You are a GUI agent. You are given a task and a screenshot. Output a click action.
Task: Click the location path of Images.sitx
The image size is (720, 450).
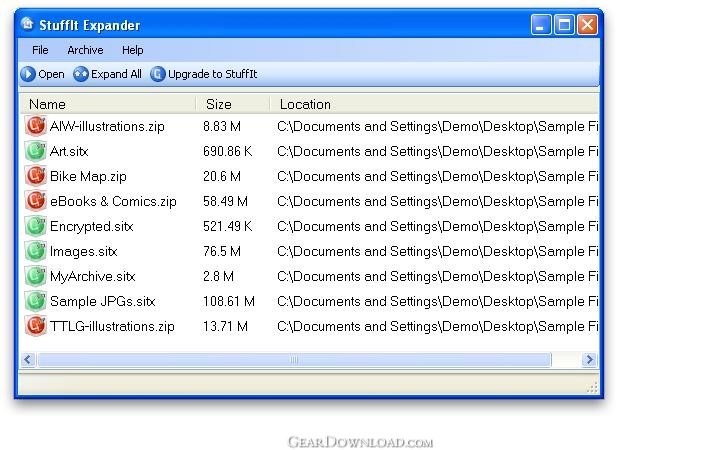pos(438,251)
